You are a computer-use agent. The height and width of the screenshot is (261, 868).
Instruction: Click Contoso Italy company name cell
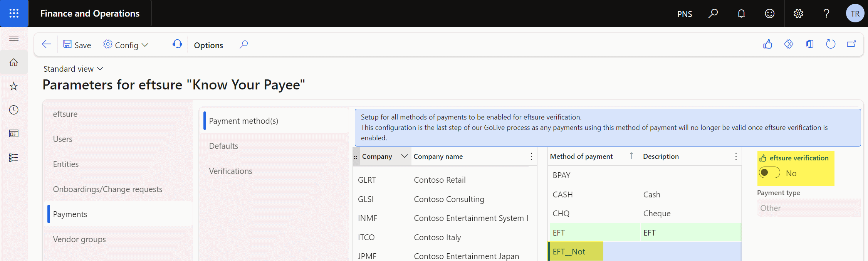pos(437,237)
